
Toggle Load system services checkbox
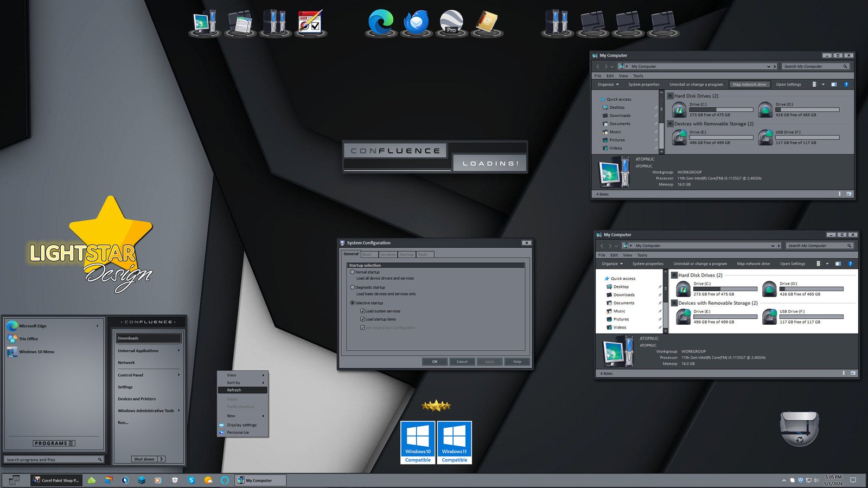(x=362, y=311)
